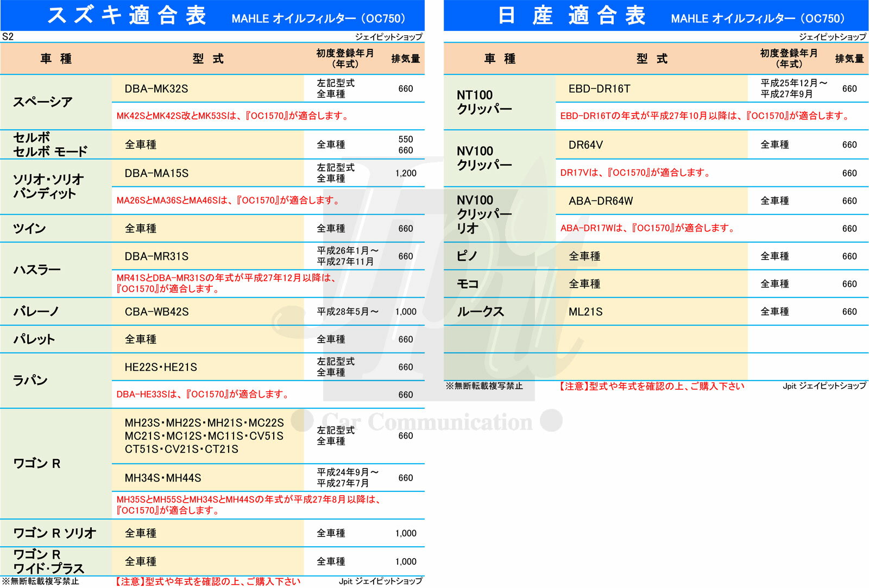Click the HE22S・HE21S model codes

161,367
